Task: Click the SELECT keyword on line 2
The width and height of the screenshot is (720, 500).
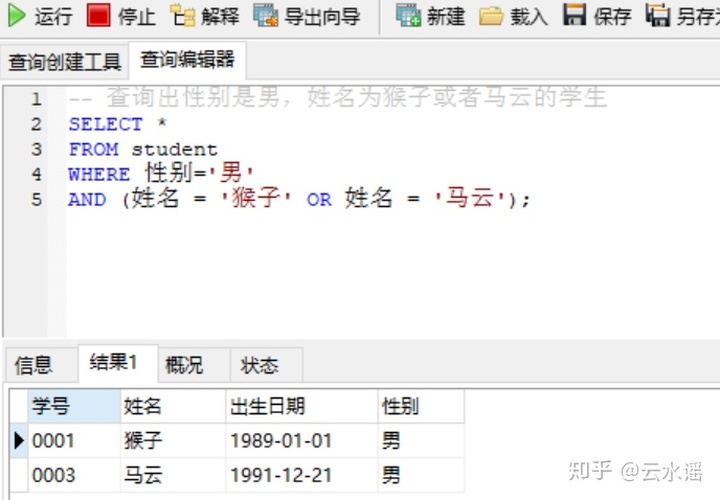Action: 106,124
